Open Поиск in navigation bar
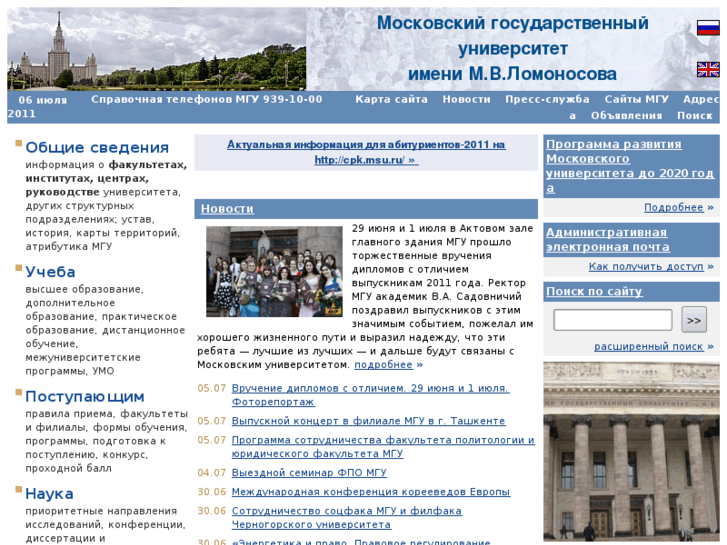727x545 pixels. [x=694, y=115]
